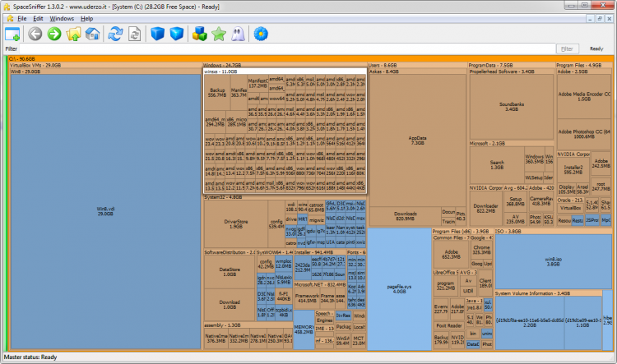Perform a new master scan
Screen dimensions: 617x364
coord(115,35)
